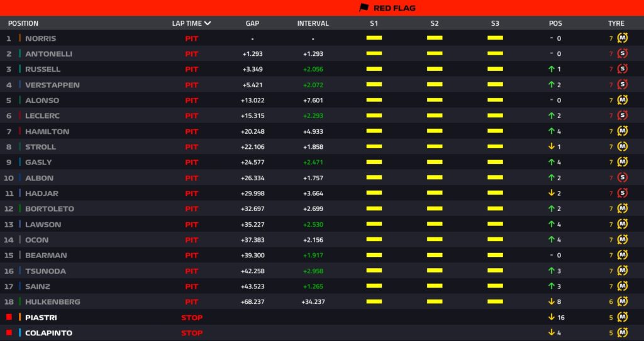Click the PIT status in Gasly's row
This screenshot has width=644, height=341.
[x=191, y=162]
